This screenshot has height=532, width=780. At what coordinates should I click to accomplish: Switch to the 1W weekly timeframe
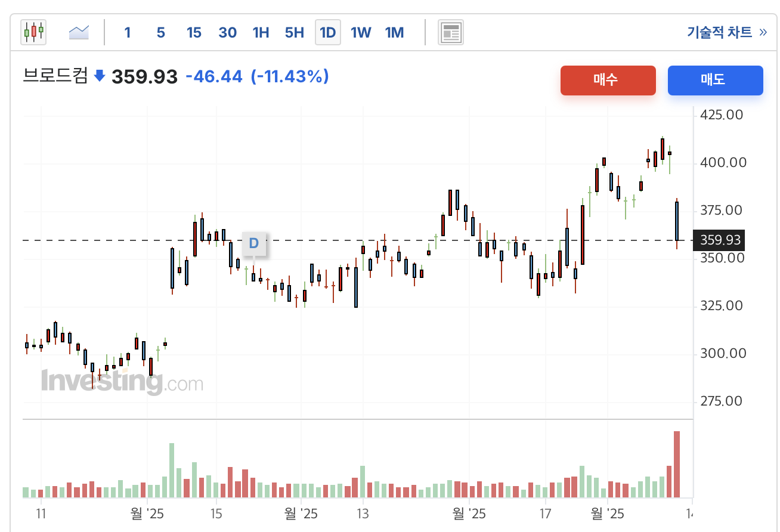pos(361,32)
